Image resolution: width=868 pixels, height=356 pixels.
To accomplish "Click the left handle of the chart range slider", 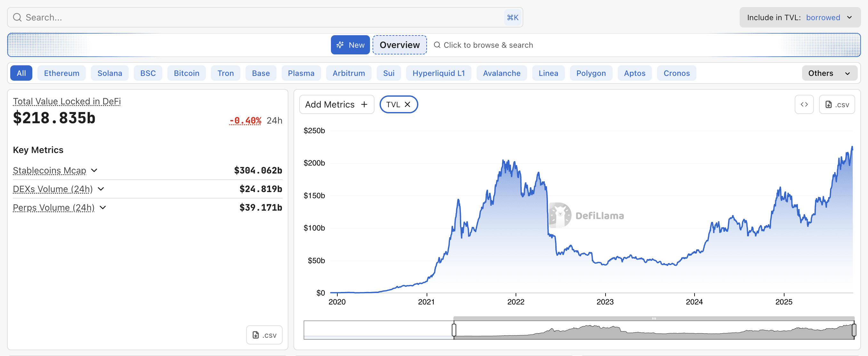I will [454, 329].
